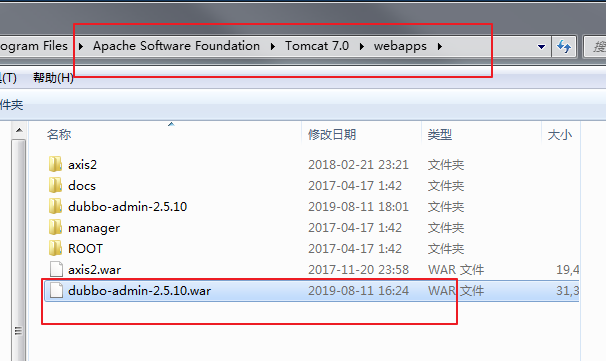Click date 2019-08-11 16:24 of dubbo-admin war
Viewport: 606px width, 361px height.
coord(358,291)
